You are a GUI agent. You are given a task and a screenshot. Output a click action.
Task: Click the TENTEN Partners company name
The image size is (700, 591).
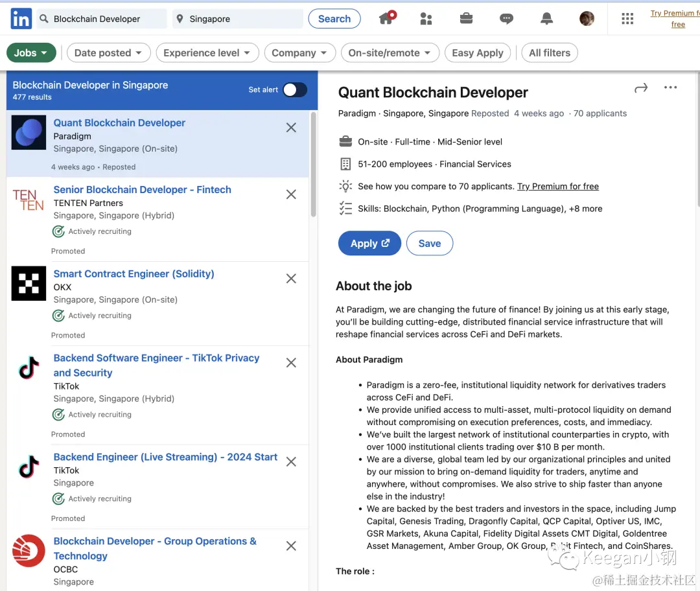pos(88,203)
